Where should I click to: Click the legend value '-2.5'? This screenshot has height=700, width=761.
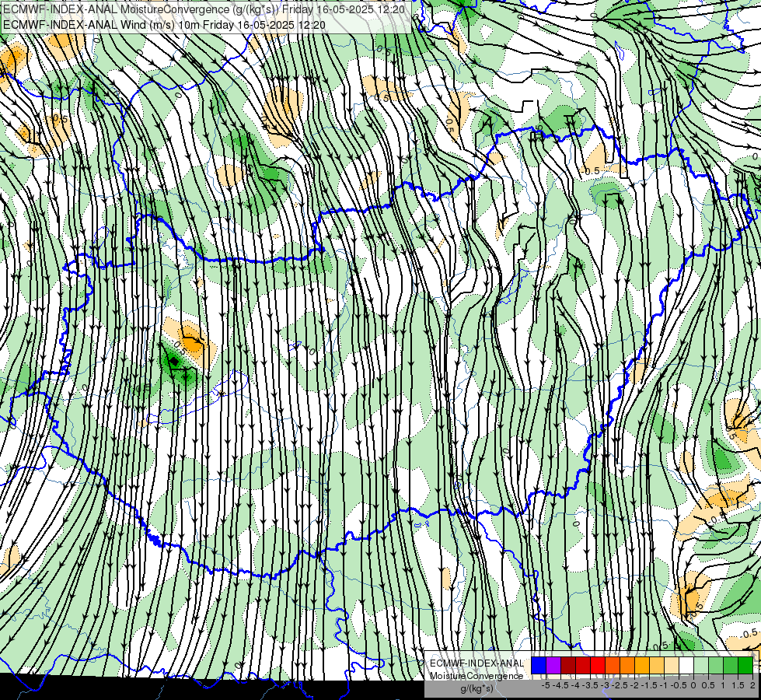[620, 685]
